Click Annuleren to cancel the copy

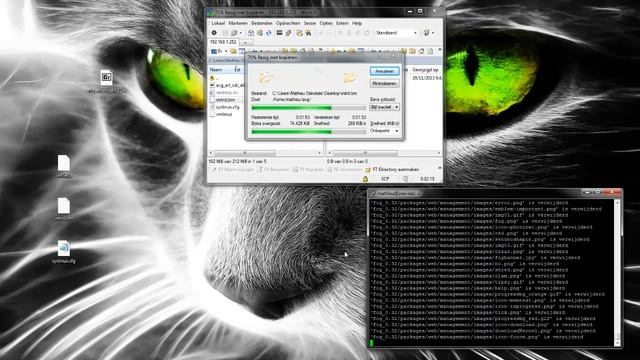384,71
